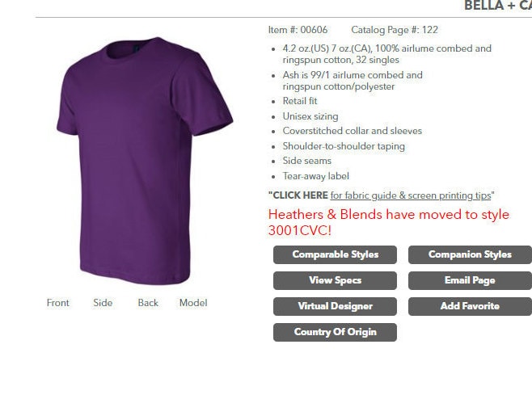Show the Back view of the shirt
The image size is (532, 399).
(x=148, y=302)
